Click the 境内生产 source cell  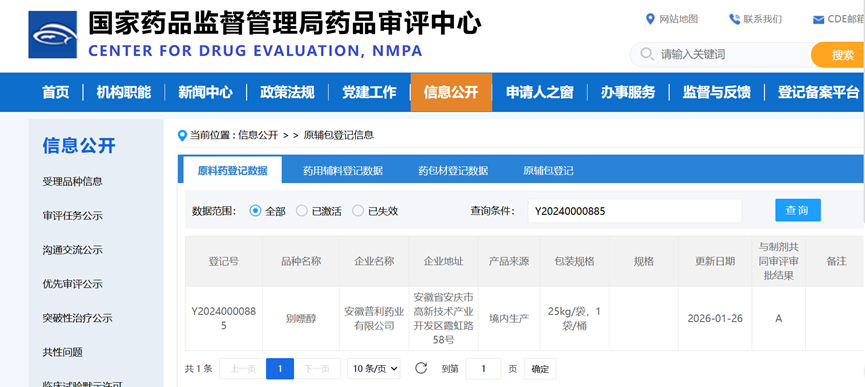pyautogui.click(x=509, y=319)
